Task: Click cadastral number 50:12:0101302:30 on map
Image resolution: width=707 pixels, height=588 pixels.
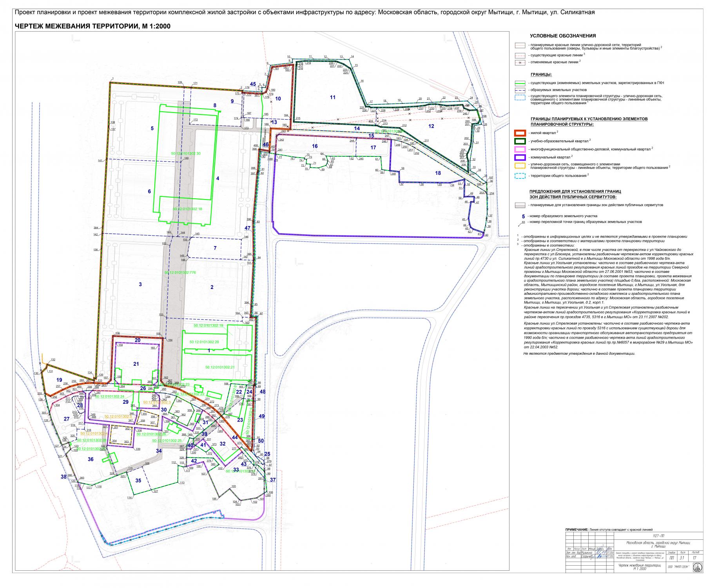Action: coord(186,154)
